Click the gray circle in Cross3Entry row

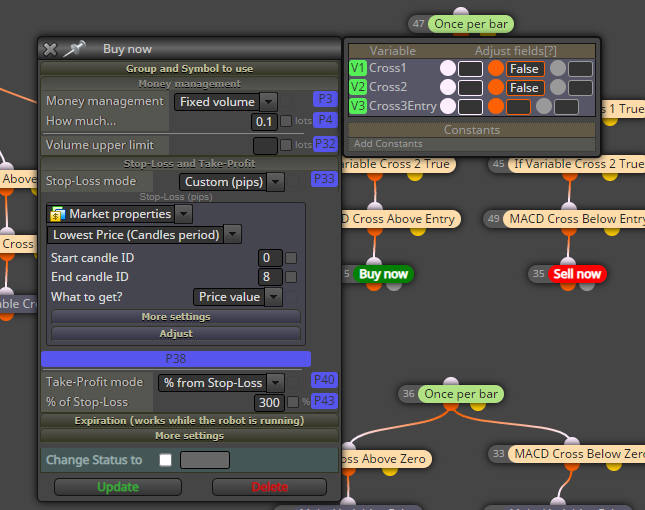(544, 106)
